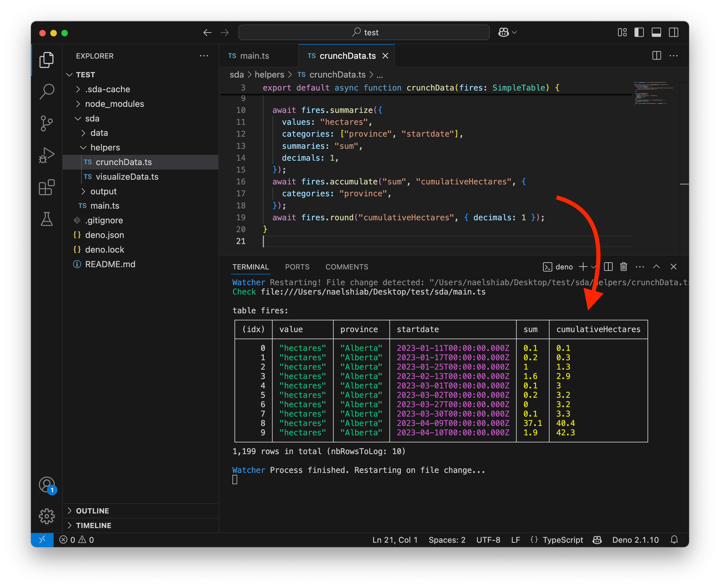Expand the output folder

click(141, 191)
